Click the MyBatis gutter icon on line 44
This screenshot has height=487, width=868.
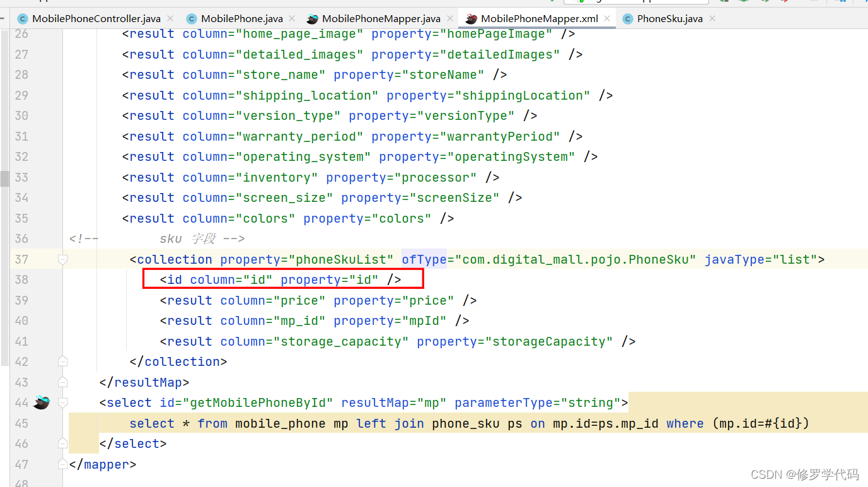coord(42,402)
